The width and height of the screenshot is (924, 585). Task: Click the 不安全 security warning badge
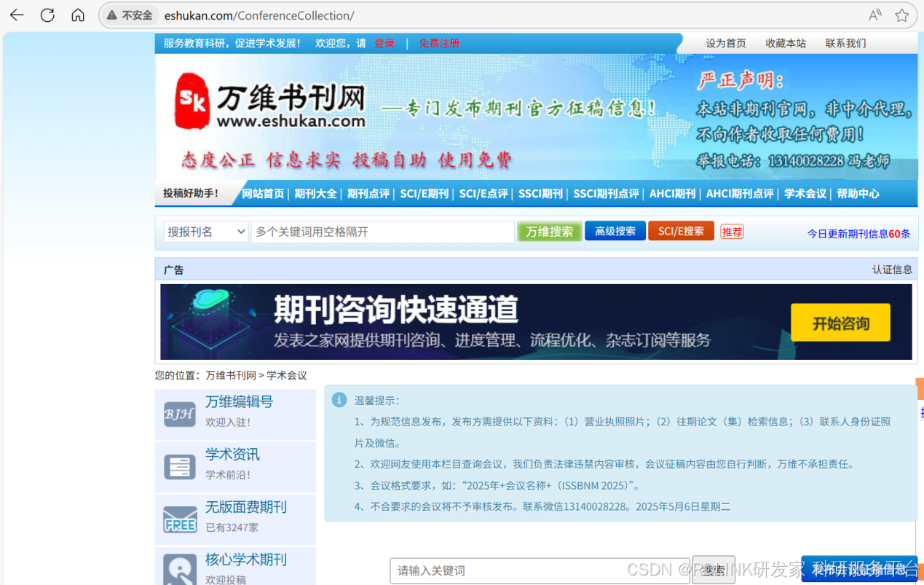click(x=130, y=15)
